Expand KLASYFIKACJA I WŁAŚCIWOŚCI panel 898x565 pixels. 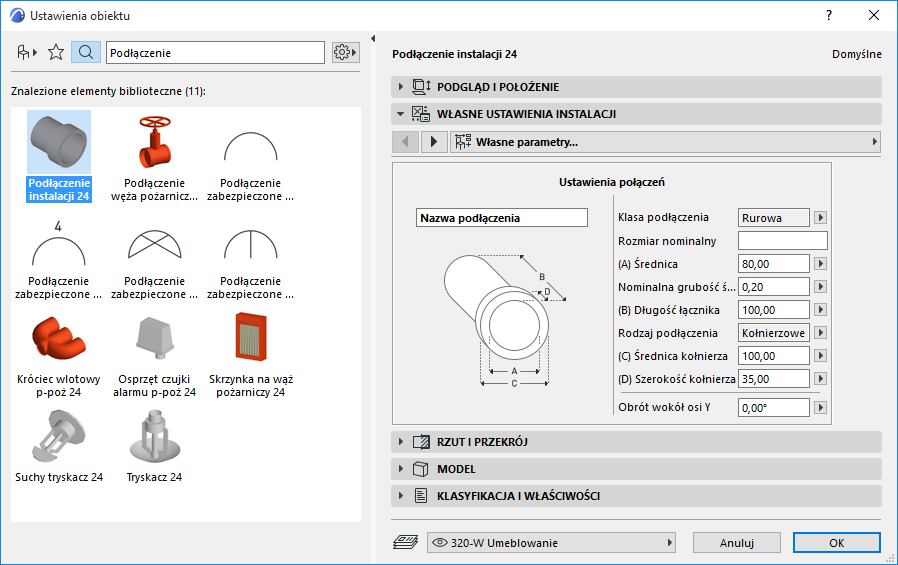click(x=636, y=496)
